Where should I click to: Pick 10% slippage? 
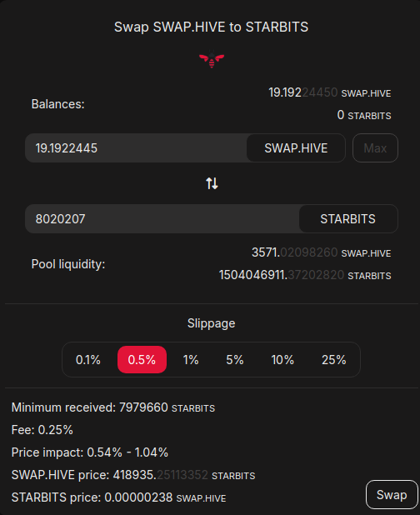coord(282,360)
